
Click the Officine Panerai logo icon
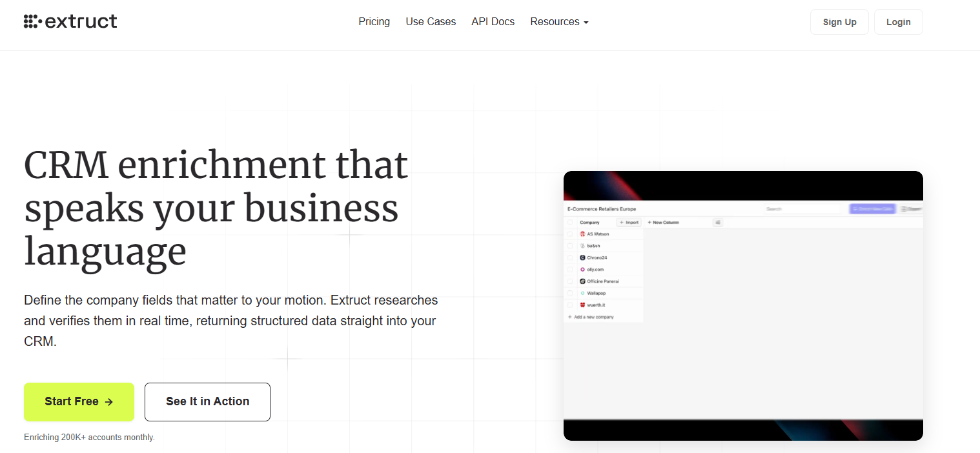582,281
